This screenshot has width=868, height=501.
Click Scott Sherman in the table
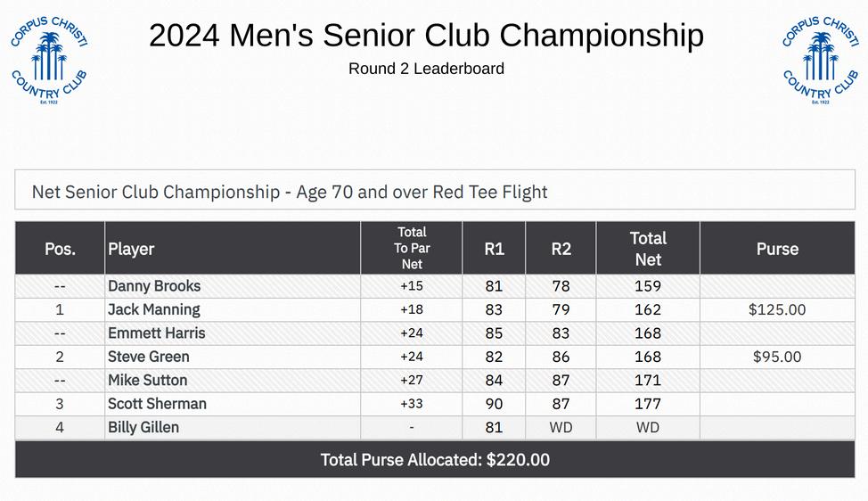pyautogui.click(x=157, y=404)
